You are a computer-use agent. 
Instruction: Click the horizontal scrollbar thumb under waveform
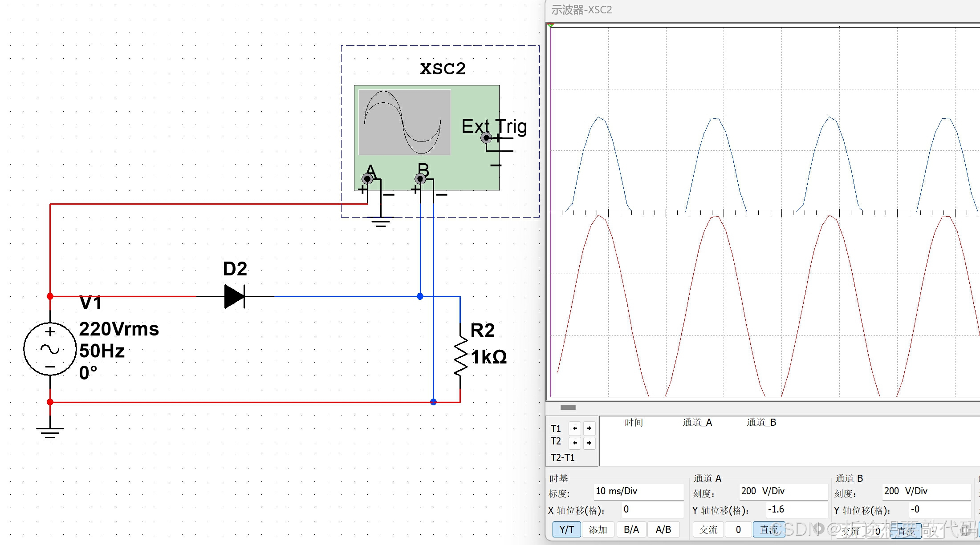568,408
